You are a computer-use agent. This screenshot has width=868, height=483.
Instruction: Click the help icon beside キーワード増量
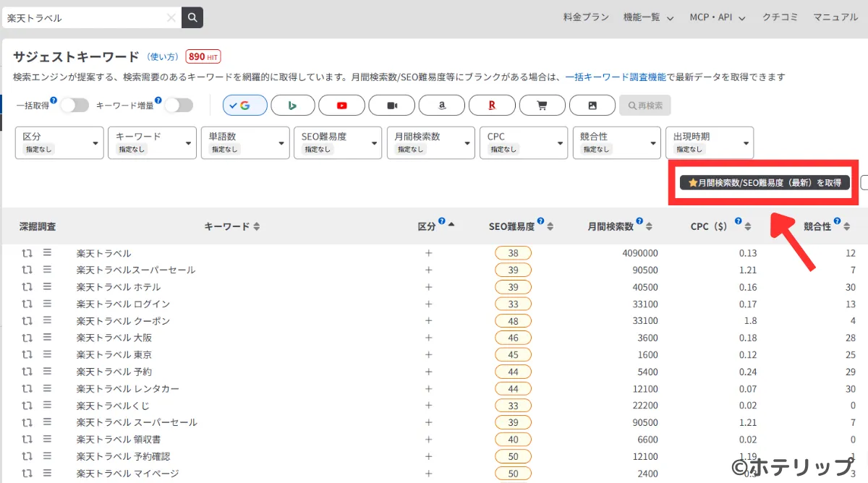158,101
